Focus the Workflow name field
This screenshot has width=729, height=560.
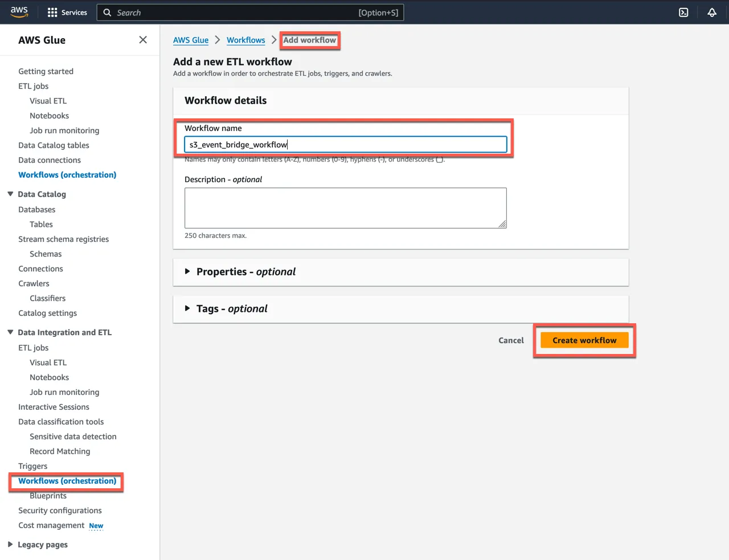pos(345,145)
